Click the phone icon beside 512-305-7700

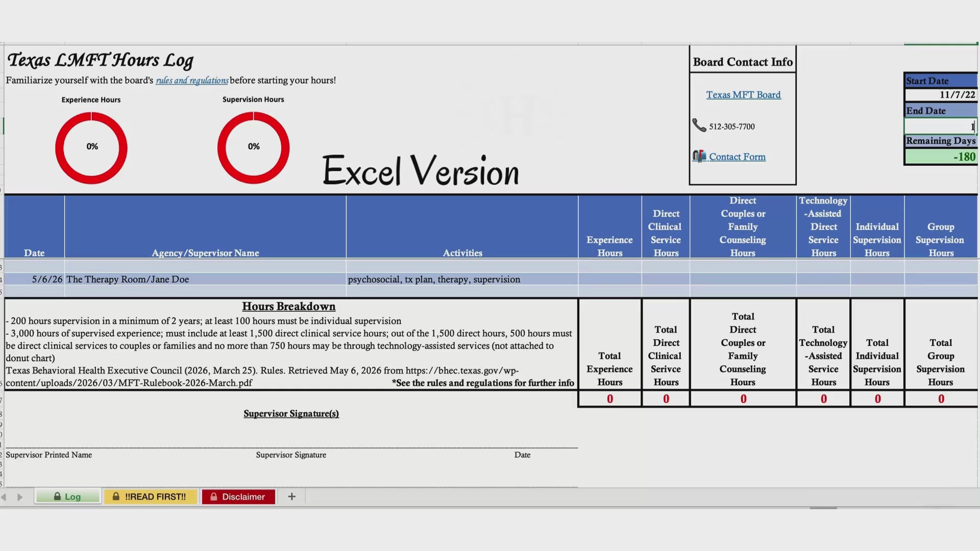(699, 125)
